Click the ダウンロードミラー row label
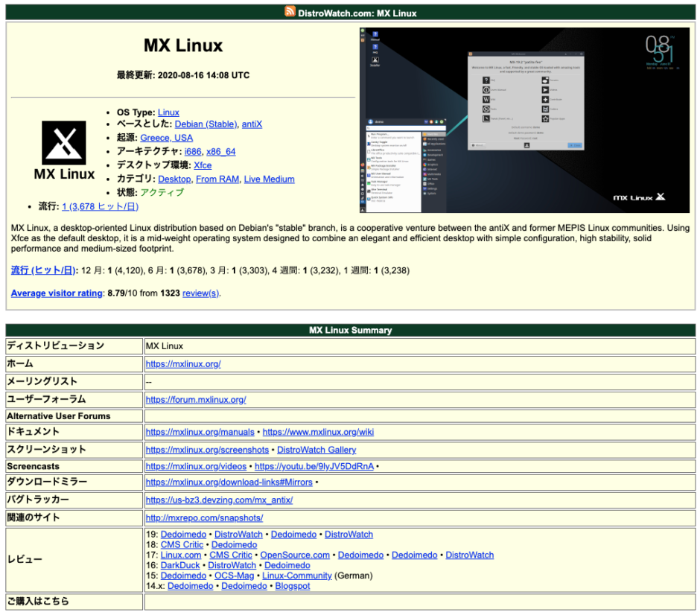The height and width of the screenshot is (615, 700). coord(47,482)
